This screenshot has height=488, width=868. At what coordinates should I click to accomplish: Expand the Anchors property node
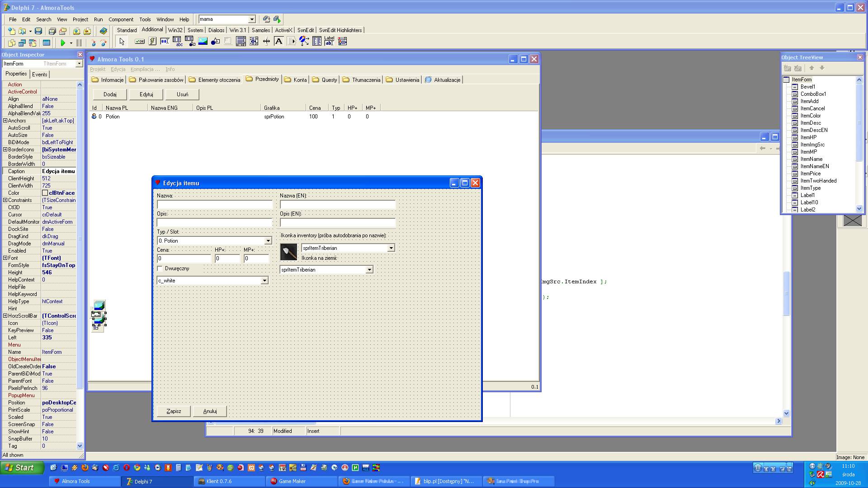click(x=5, y=121)
